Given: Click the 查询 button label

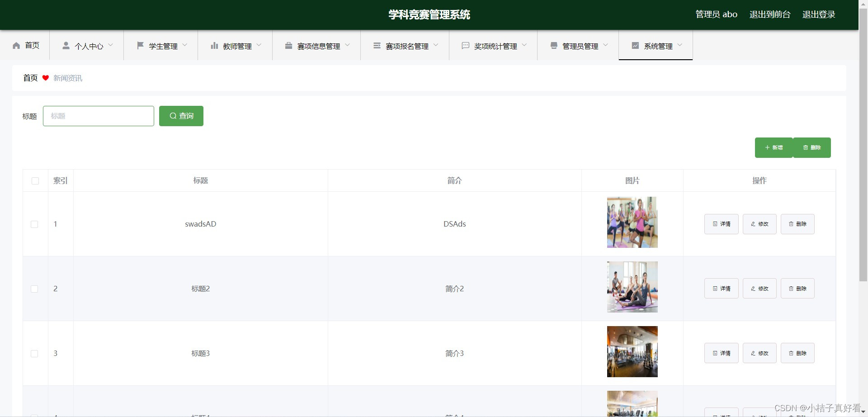Looking at the screenshot, I should (x=186, y=116).
